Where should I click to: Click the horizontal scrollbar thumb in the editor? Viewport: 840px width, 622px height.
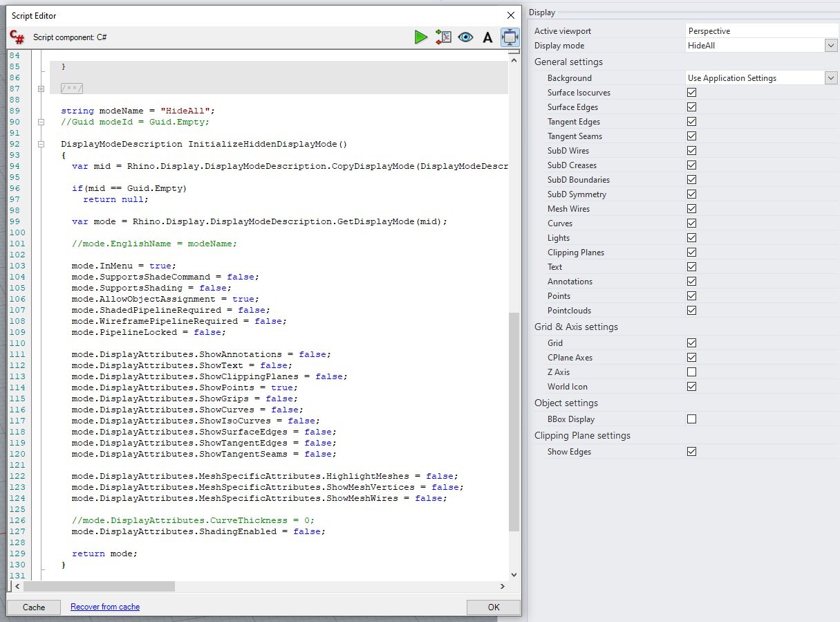tap(99, 587)
